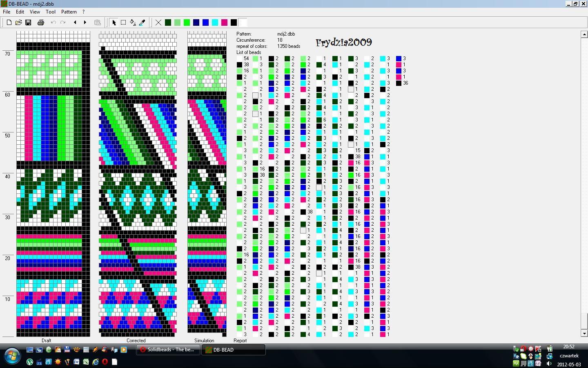This screenshot has width=588, height=368.
Task: Save the pattern with the floppy icon
Action: tap(28, 22)
